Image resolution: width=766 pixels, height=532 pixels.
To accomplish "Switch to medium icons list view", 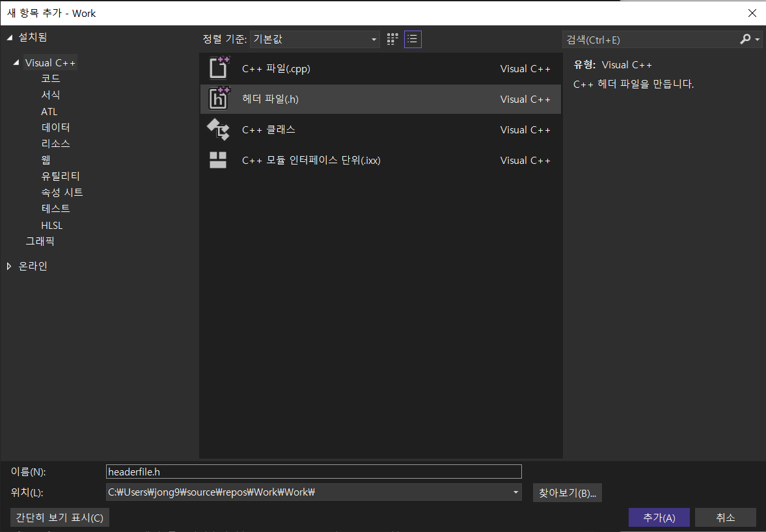I will [x=413, y=39].
